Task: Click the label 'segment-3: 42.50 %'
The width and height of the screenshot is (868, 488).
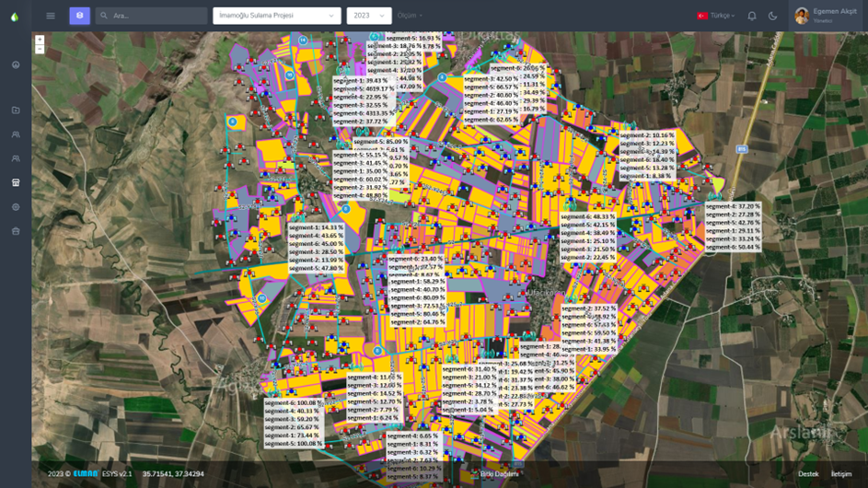Action: pyautogui.click(x=491, y=79)
